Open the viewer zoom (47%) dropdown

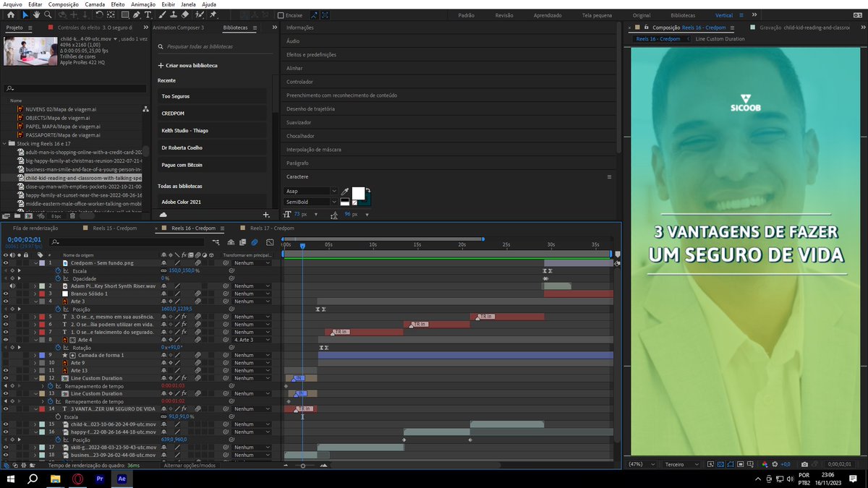coord(642,464)
